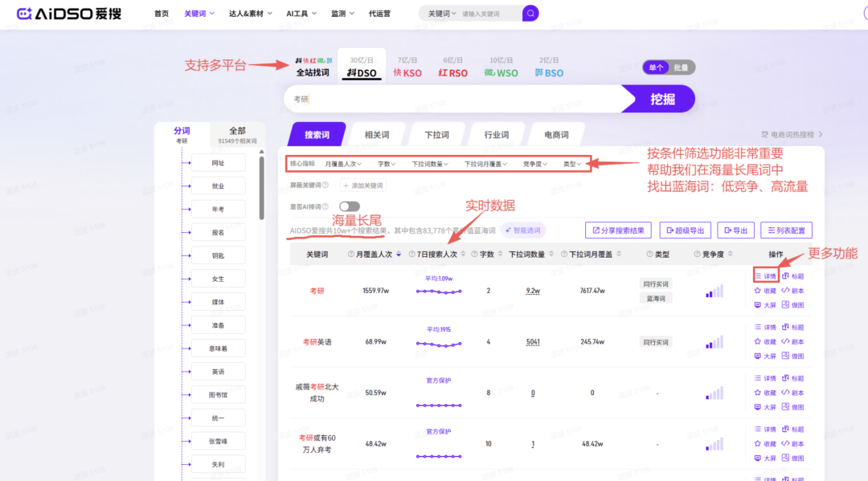Switch to 批量 search mode
Image resolution: width=868 pixels, height=481 pixels.
pyautogui.click(x=681, y=67)
